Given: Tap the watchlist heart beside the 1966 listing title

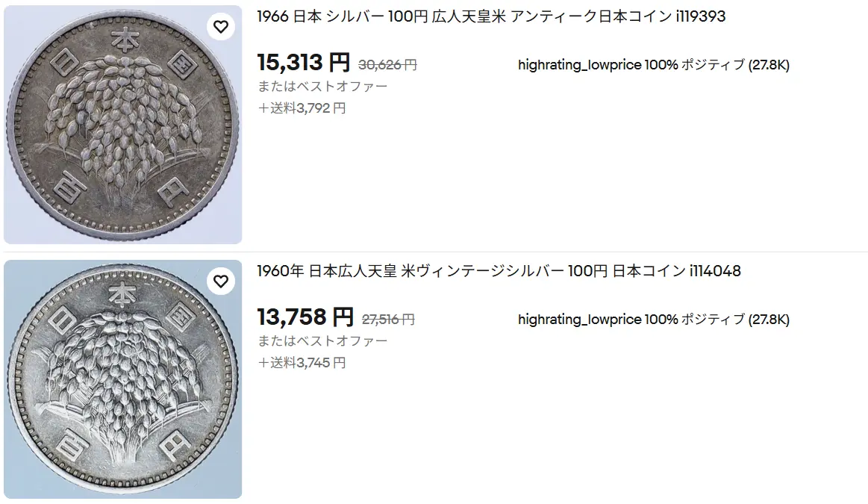Looking at the screenshot, I should [221, 25].
